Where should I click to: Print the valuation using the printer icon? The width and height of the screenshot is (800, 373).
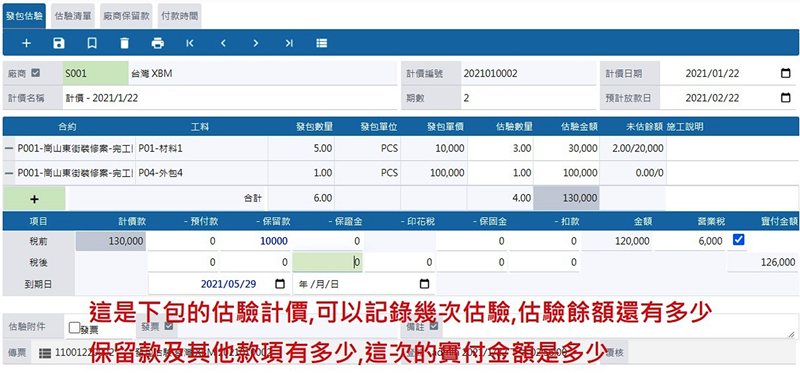click(158, 43)
